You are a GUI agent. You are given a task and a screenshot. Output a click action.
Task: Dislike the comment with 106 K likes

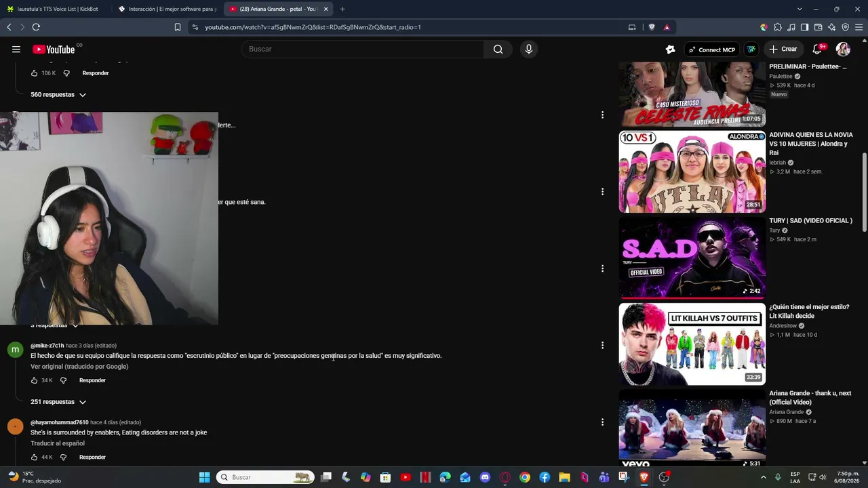click(x=66, y=73)
